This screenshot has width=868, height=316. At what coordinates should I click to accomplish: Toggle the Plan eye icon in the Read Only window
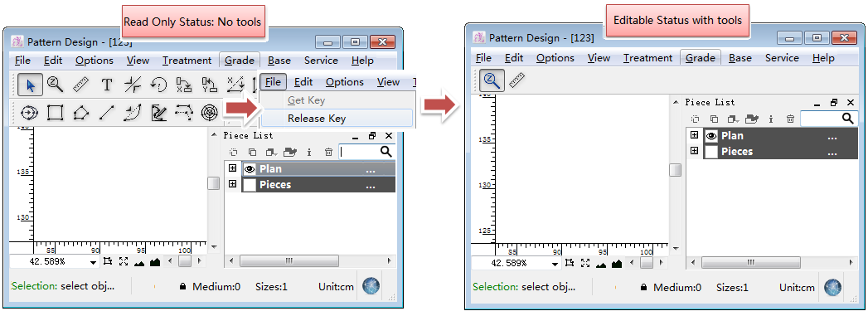coord(250,169)
